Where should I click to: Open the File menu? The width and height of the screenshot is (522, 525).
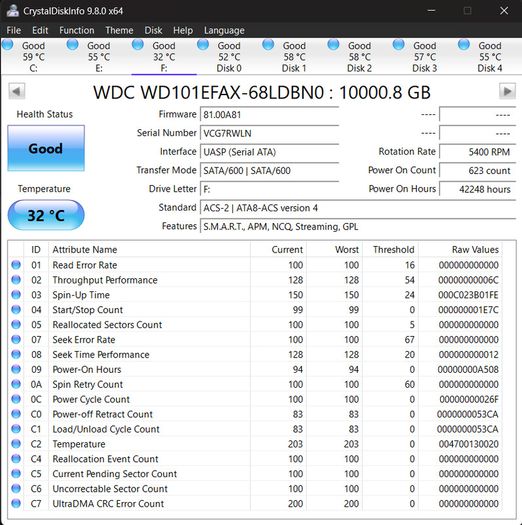[14, 30]
